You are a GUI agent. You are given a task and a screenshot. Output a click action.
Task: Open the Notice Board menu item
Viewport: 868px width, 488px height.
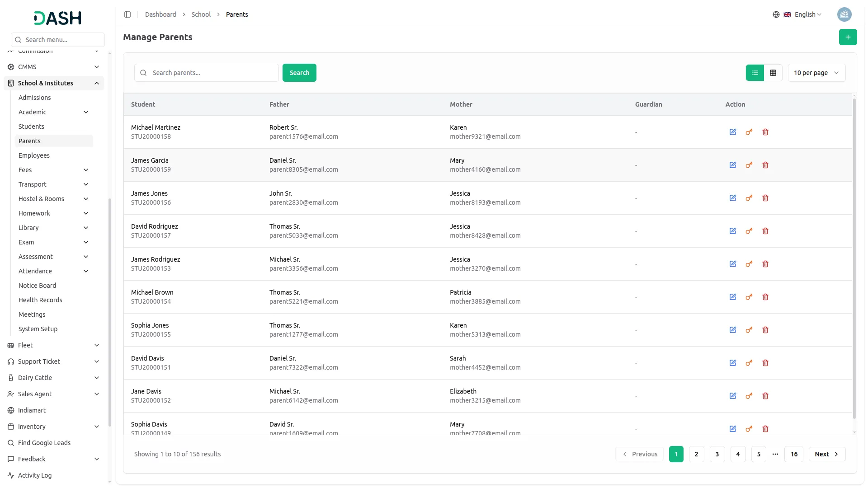[x=37, y=286]
